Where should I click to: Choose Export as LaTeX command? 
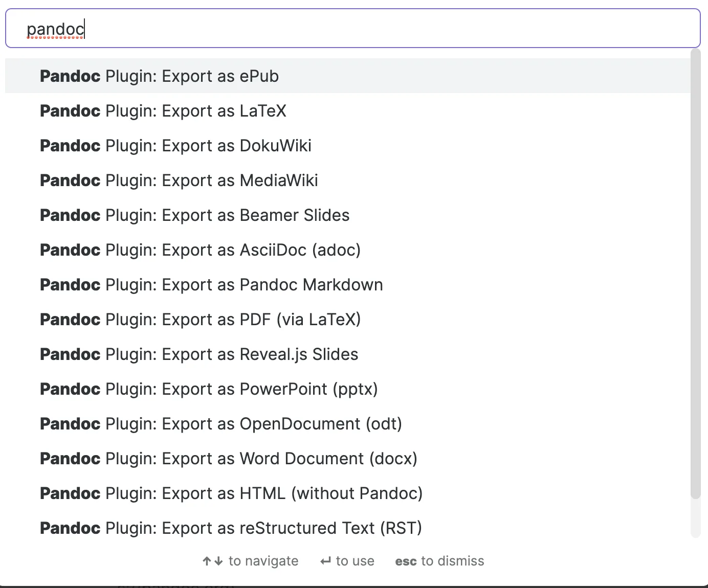tap(163, 111)
